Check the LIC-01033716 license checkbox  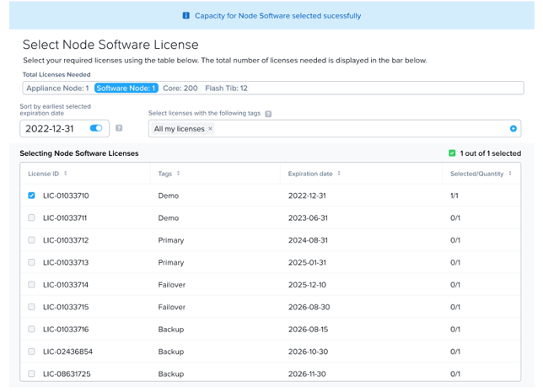pos(31,329)
